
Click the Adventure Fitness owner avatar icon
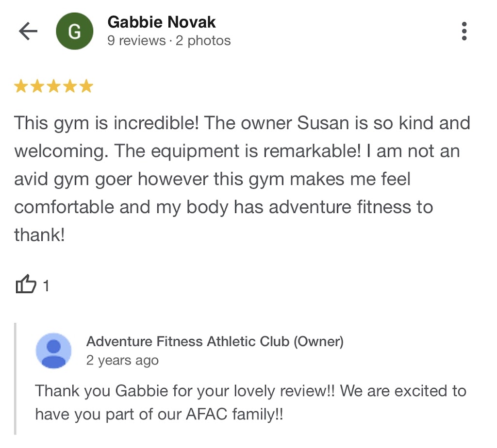(x=54, y=350)
